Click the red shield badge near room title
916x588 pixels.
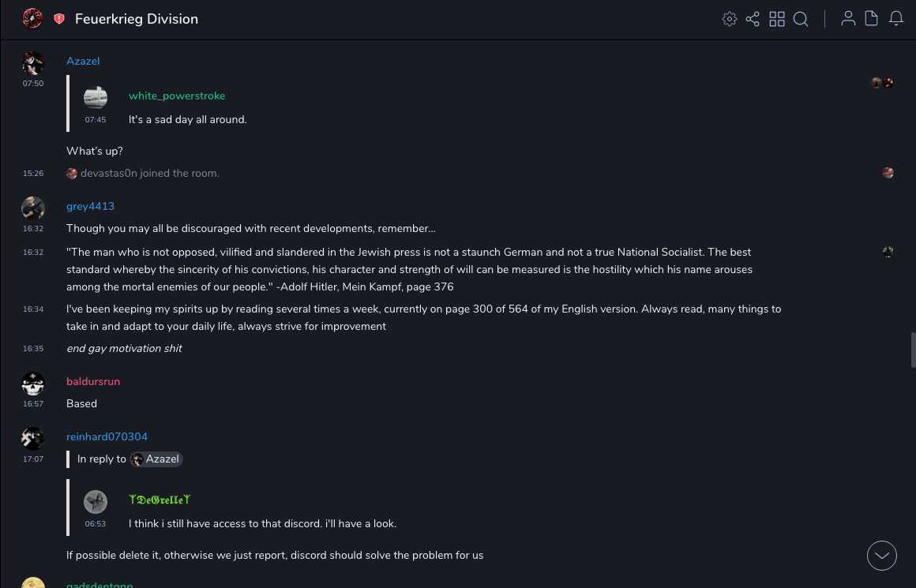pyautogui.click(x=59, y=19)
